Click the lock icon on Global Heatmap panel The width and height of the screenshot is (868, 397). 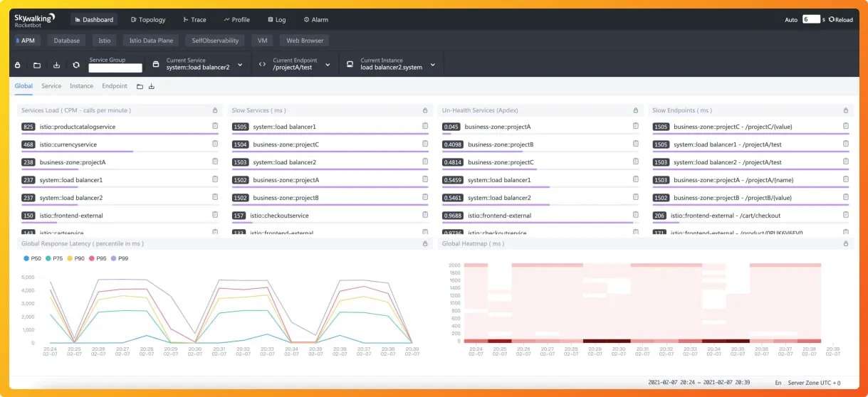(846, 244)
